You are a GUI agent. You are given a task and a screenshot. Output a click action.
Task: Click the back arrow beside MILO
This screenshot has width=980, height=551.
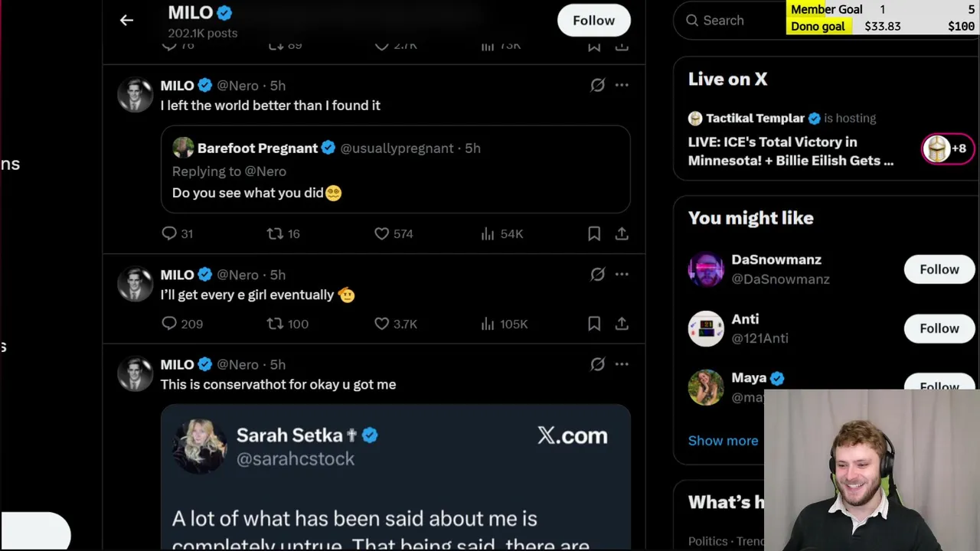pyautogui.click(x=126, y=21)
